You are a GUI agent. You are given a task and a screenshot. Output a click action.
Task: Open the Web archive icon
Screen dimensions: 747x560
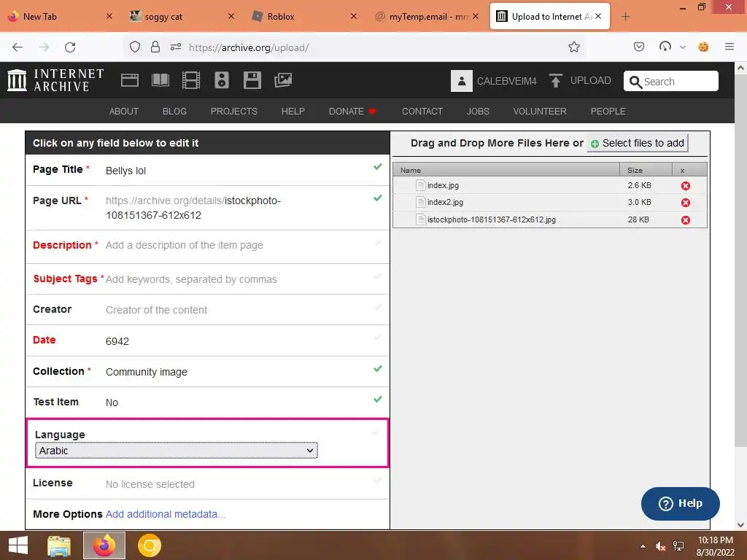coord(130,80)
